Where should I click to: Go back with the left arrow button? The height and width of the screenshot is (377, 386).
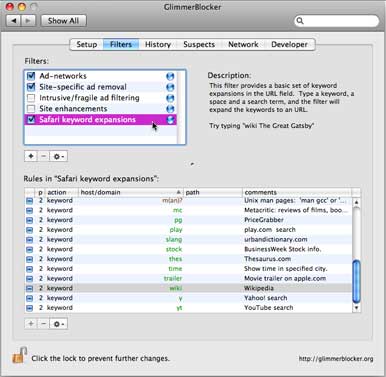(x=14, y=21)
